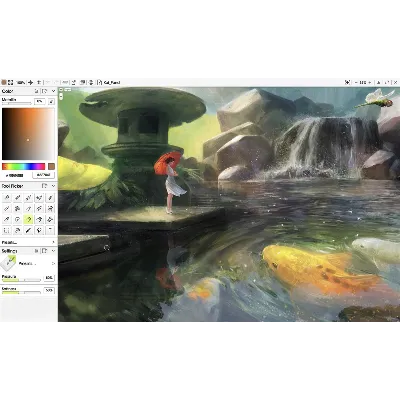400x400 pixels.
Task: Open the brush preset name arrow in Settings
Action: click(x=53, y=263)
